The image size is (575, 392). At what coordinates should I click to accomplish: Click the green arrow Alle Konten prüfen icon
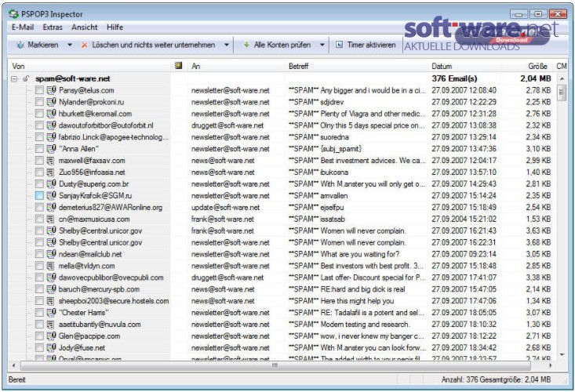pyautogui.click(x=246, y=45)
